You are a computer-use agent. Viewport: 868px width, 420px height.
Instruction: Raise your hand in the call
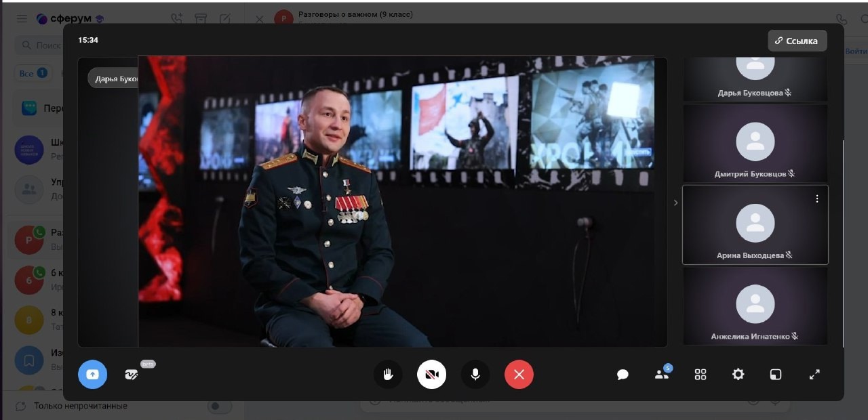388,374
